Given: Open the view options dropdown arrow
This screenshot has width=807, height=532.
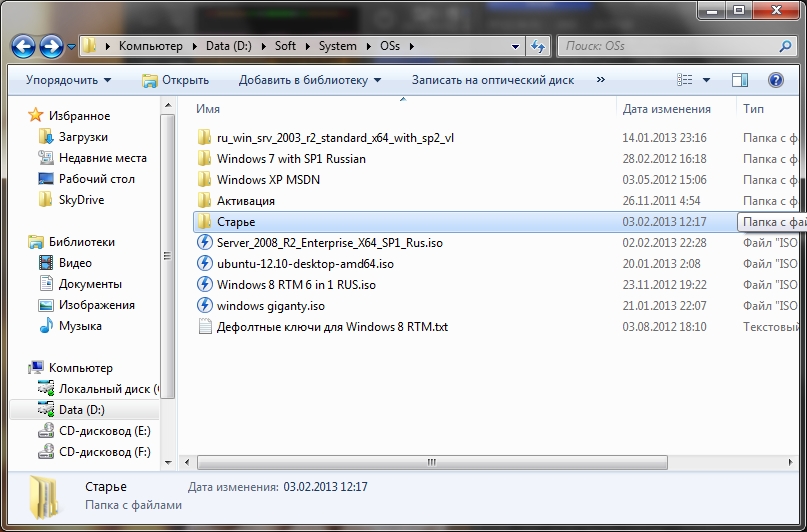Looking at the screenshot, I should 707,80.
